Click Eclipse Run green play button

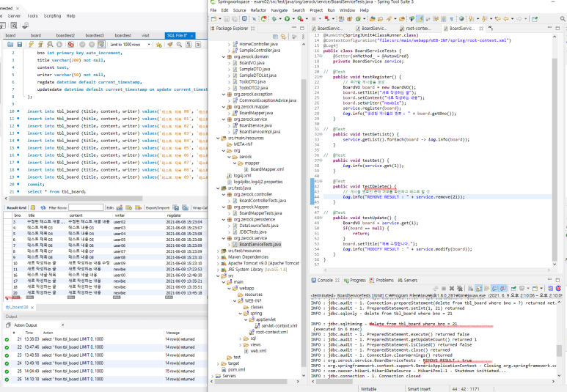tap(287, 19)
